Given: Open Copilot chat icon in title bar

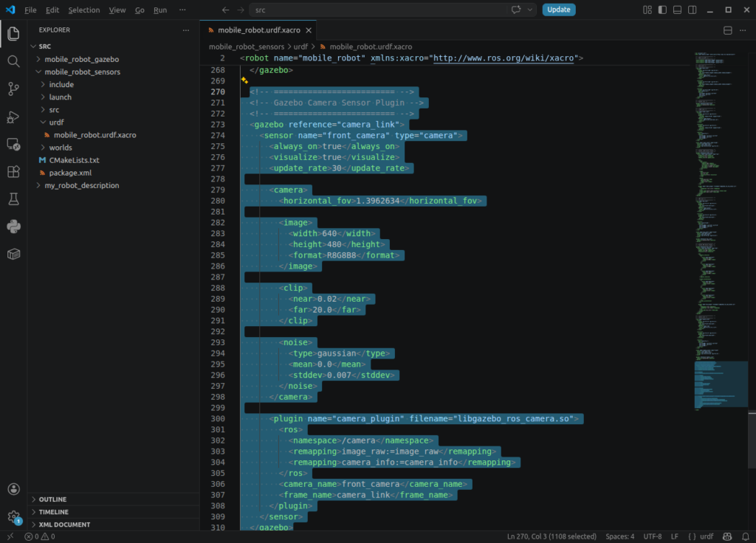Looking at the screenshot, I should (x=516, y=10).
